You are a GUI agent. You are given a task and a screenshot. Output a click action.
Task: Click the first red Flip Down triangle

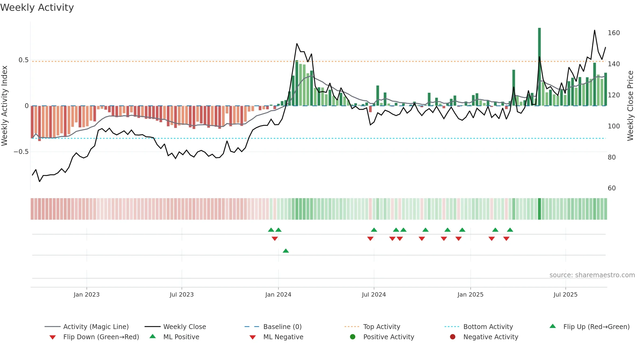(275, 239)
